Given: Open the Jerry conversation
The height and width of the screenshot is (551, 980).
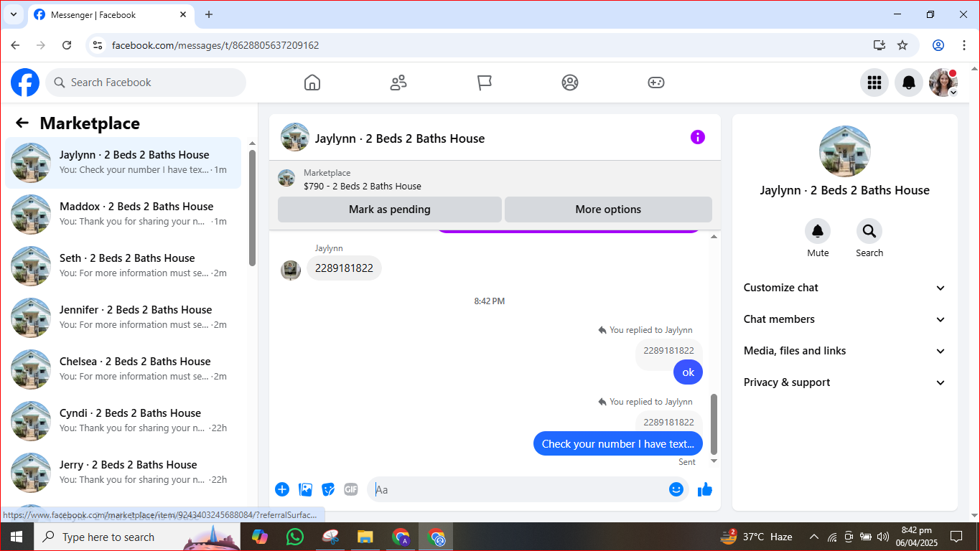Looking at the screenshot, I should (x=123, y=473).
